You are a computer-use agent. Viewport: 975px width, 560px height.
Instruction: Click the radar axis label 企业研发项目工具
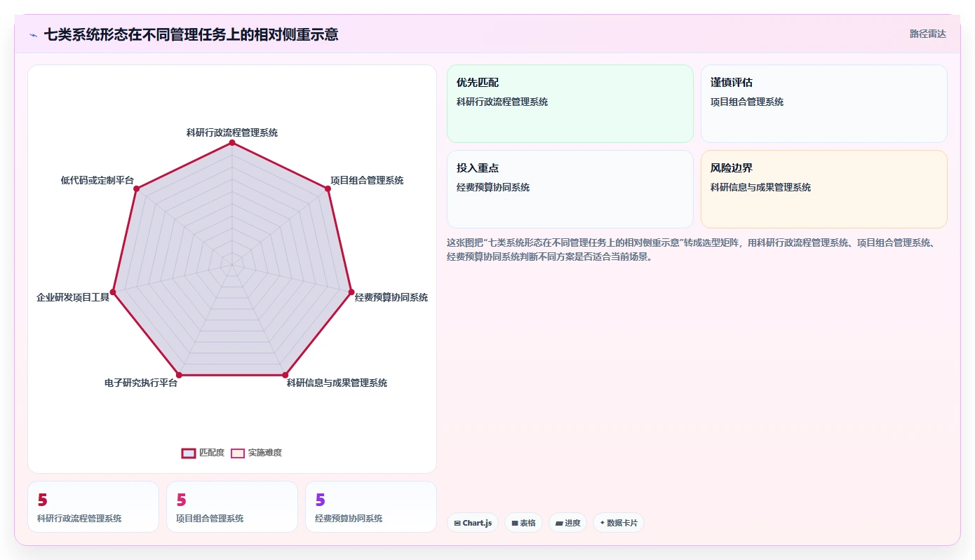click(73, 297)
